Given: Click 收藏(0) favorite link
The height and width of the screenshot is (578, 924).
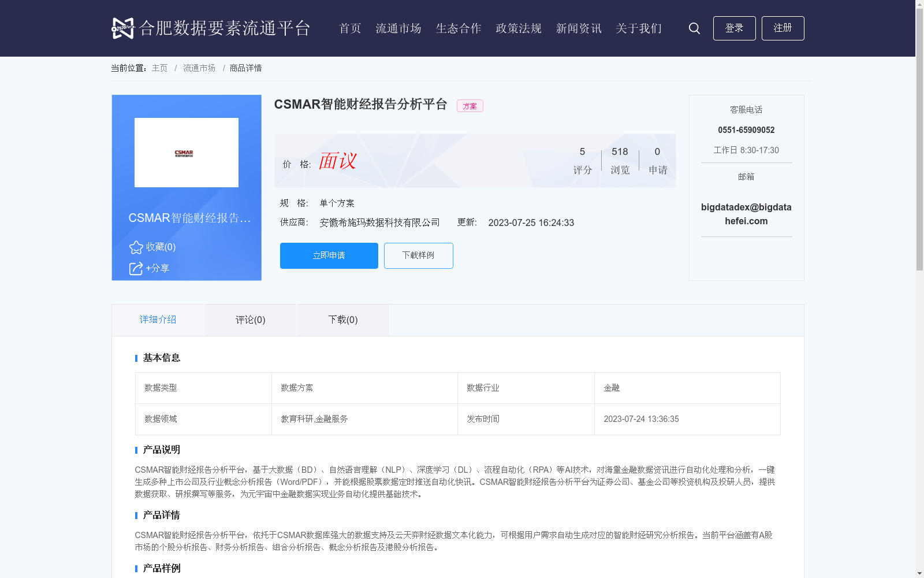Looking at the screenshot, I should (x=161, y=247).
